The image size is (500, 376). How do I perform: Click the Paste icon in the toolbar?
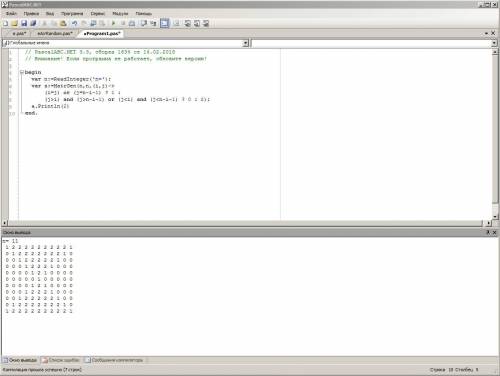63,23
